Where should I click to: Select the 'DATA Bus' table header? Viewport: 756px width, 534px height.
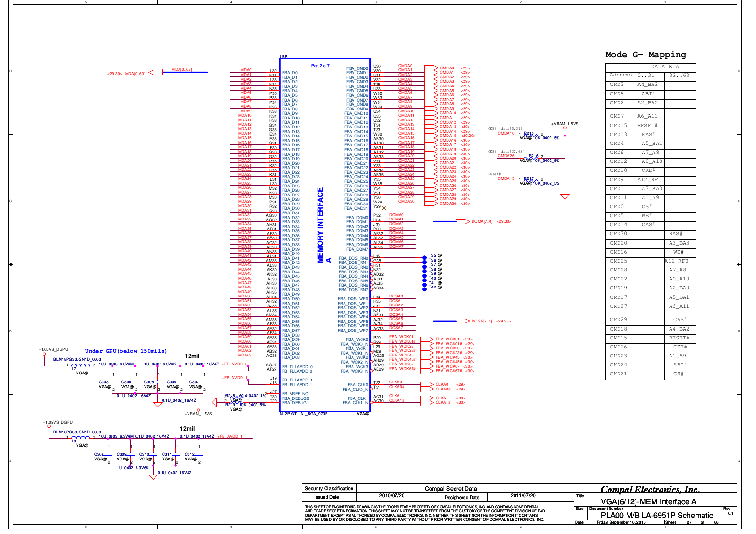pyautogui.click(x=665, y=67)
